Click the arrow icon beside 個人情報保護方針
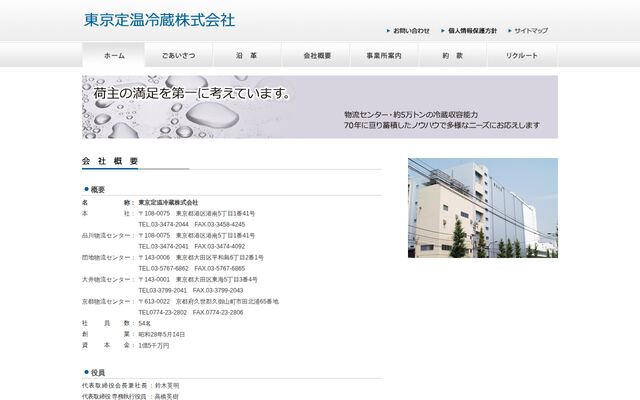Screen dimensions: 640x400 tap(443, 31)
